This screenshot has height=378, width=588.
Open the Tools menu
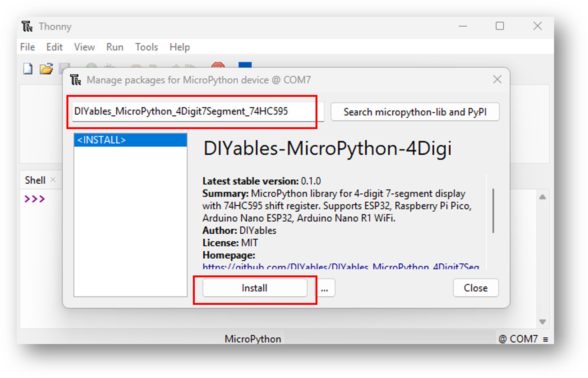coord(147,47)
